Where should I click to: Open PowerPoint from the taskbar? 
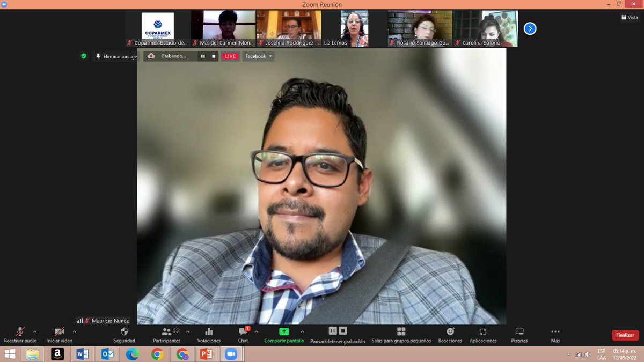tap(207, 354)
